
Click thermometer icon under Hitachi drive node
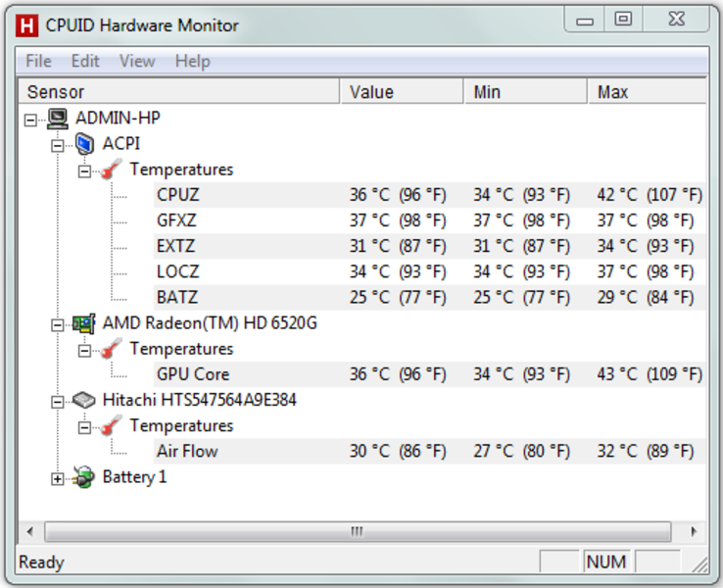111,425
